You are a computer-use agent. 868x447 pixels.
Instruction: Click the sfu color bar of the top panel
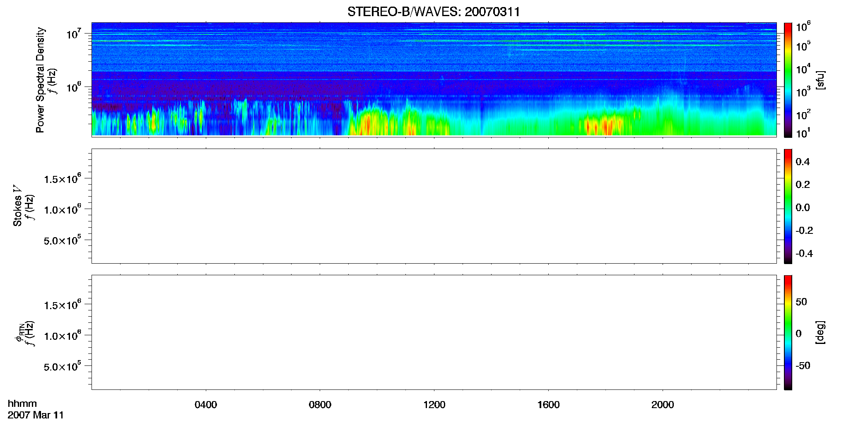click(x=788, y=80)
